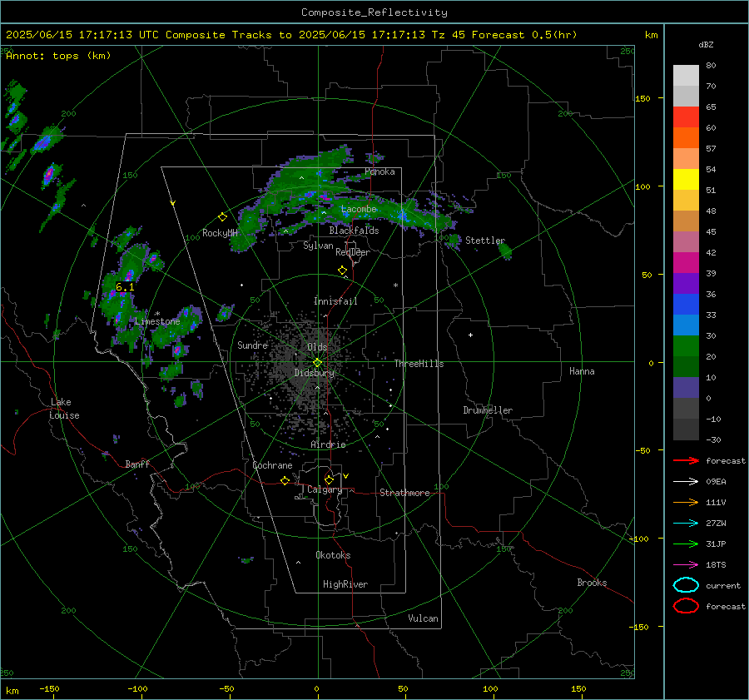This screenshot has width=749, height=700.
Task: Click the ThreeHills city label
Action: pyautogui.click(x=419, y=364)
